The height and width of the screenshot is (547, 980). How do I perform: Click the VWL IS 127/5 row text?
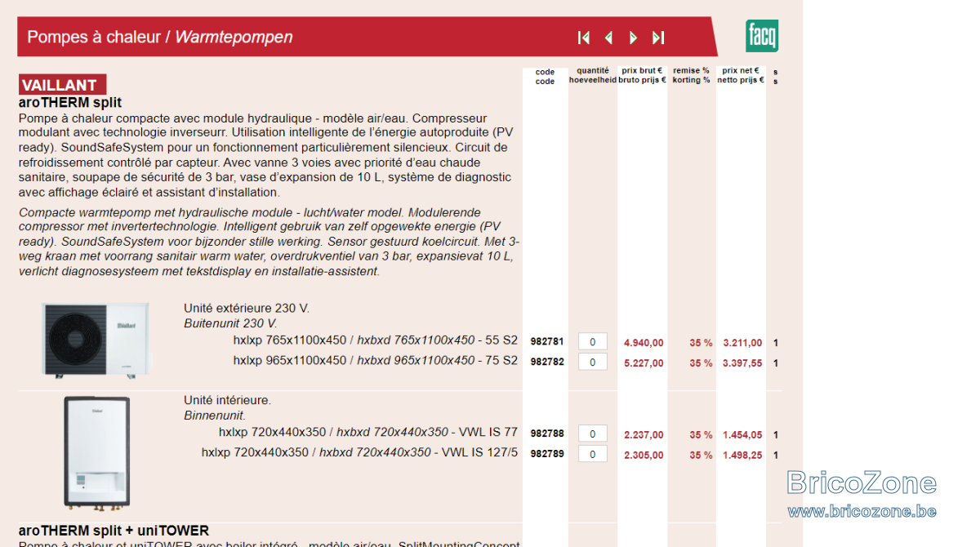(360, 452)
